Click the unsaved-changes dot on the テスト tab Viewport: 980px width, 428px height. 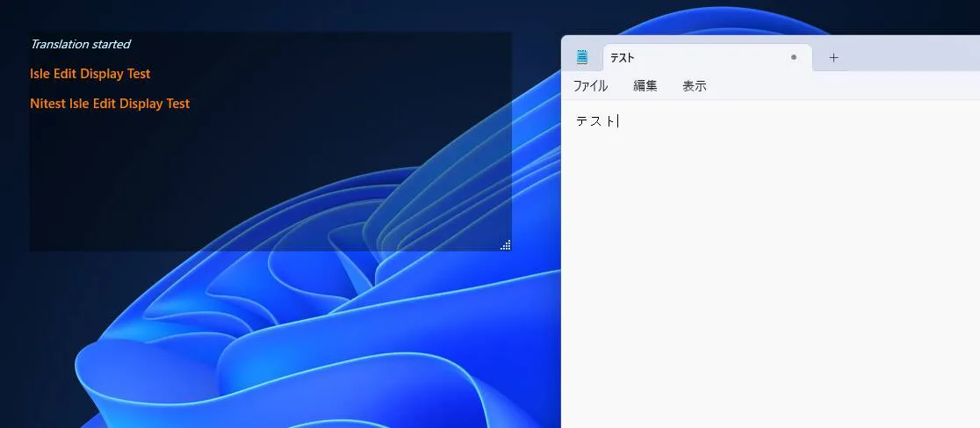[x=794, y=58]
